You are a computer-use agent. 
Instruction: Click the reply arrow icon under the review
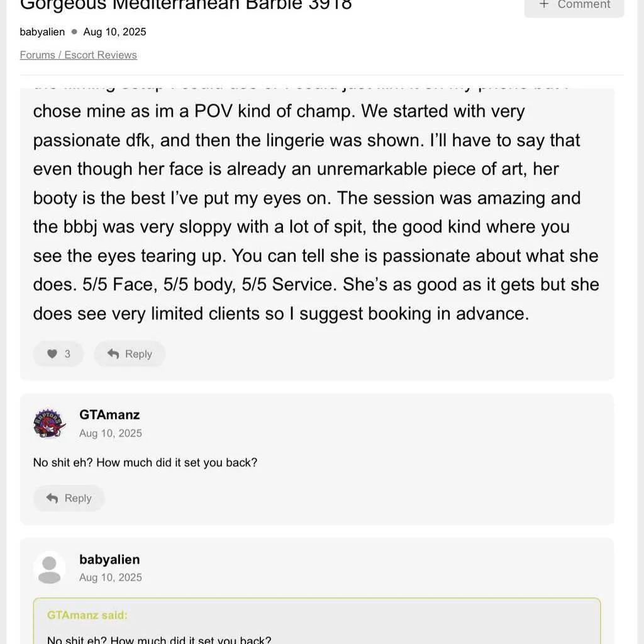click(113, 354)
